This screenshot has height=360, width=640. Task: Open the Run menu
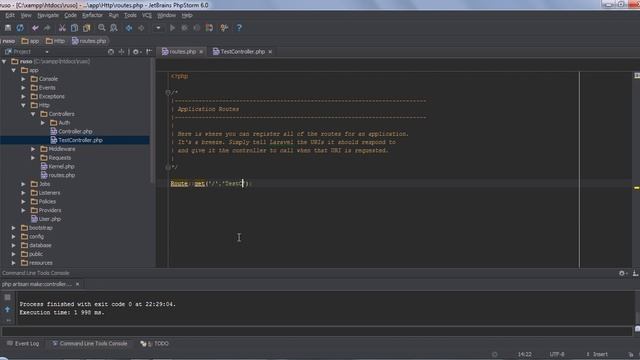coord(113,15)
